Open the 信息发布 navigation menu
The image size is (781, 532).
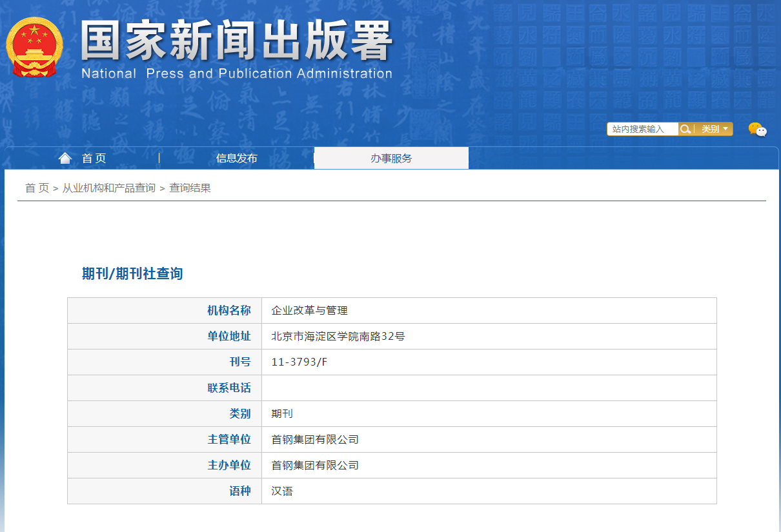[x=236, y=159]
